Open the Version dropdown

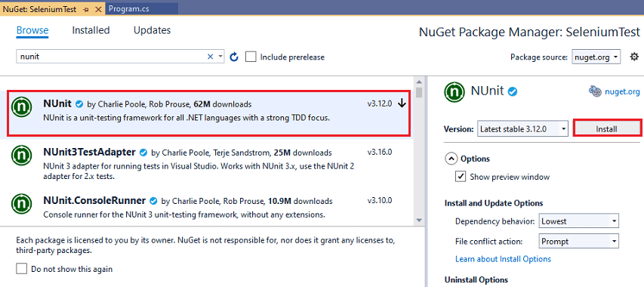(x=522, y=129)
